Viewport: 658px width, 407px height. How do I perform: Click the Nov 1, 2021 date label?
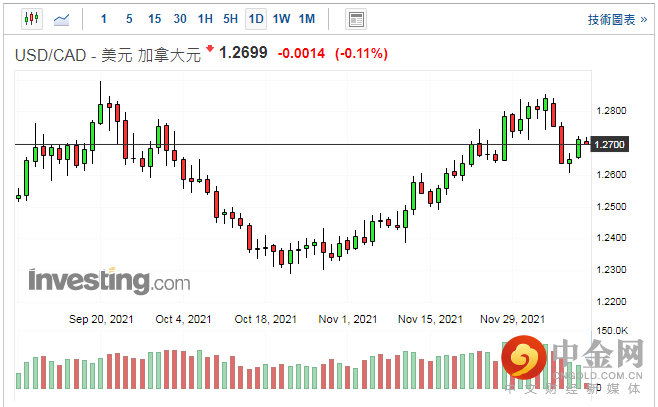tap(347, 319)
